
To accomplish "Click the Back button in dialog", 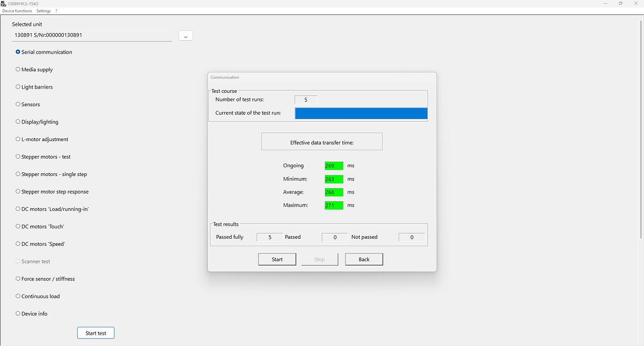I will 364,259.
